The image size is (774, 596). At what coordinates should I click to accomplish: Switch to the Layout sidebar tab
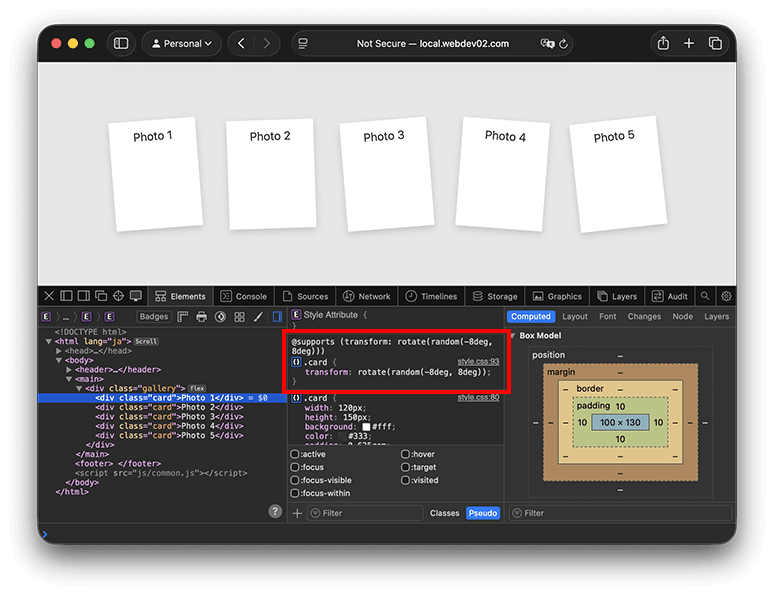pyautogui.click(x=575, y=317)
